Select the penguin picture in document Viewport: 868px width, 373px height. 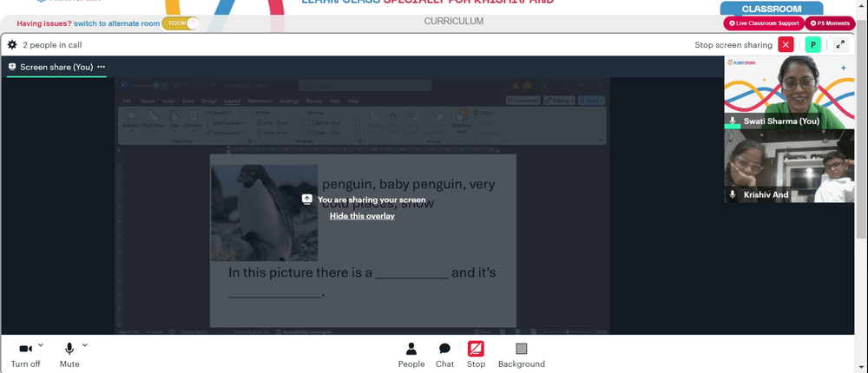[x=265, y=213]
